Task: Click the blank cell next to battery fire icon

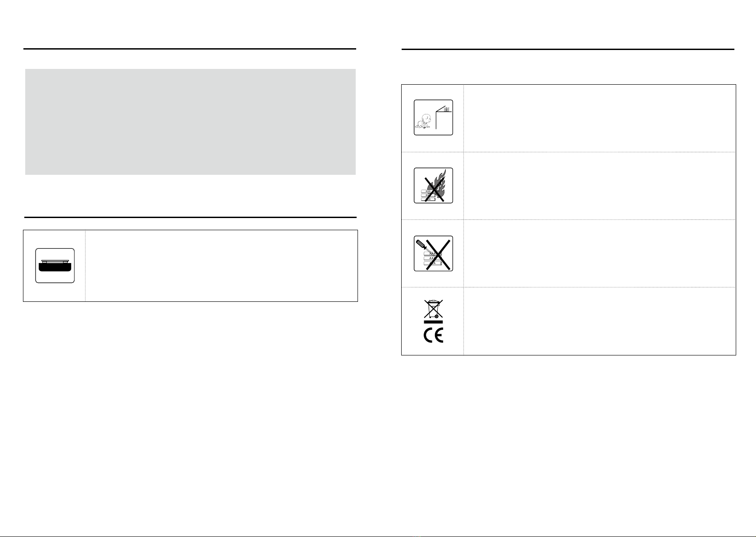Action: click(x=599, y=186)
